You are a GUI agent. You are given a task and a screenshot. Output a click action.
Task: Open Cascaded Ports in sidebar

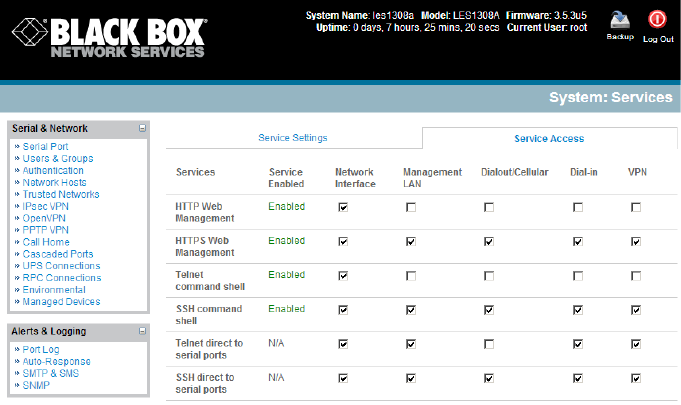pos(59,254)
